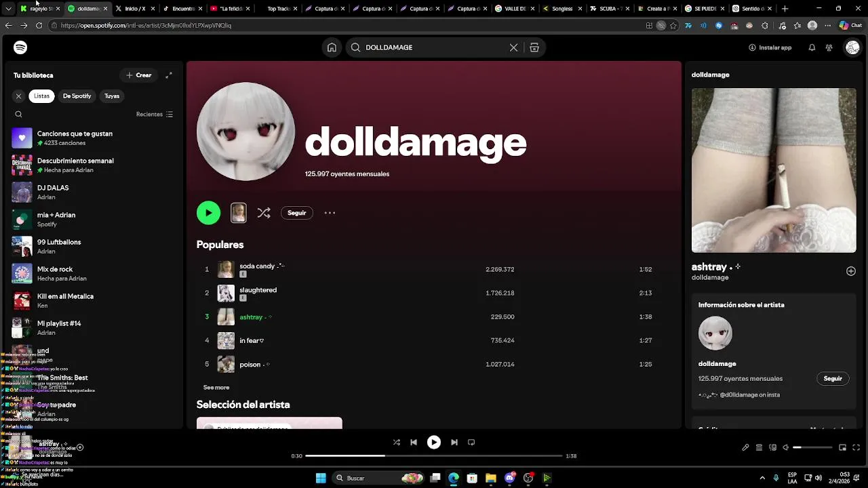868x488 pixels.
Task: Click the song progress bar
Action: point(434,456)
